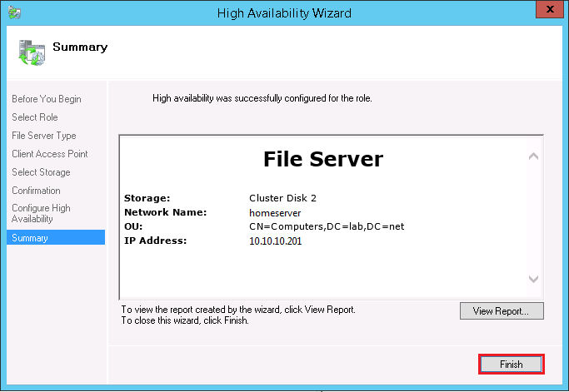The height and width of the screenshot is (392, 569).
Task: Click the 'click Finish' instruction text
Action: (185, 320)
